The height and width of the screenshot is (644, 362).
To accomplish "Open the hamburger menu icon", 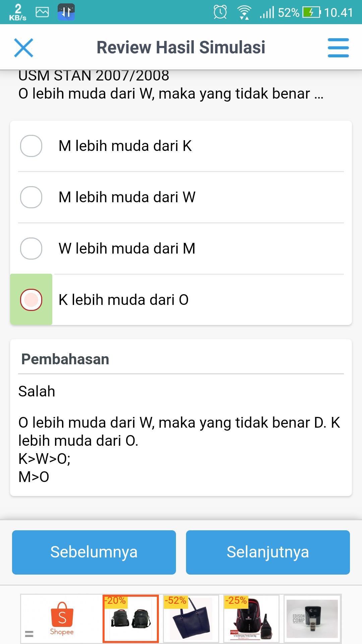I will pos(338,48).
